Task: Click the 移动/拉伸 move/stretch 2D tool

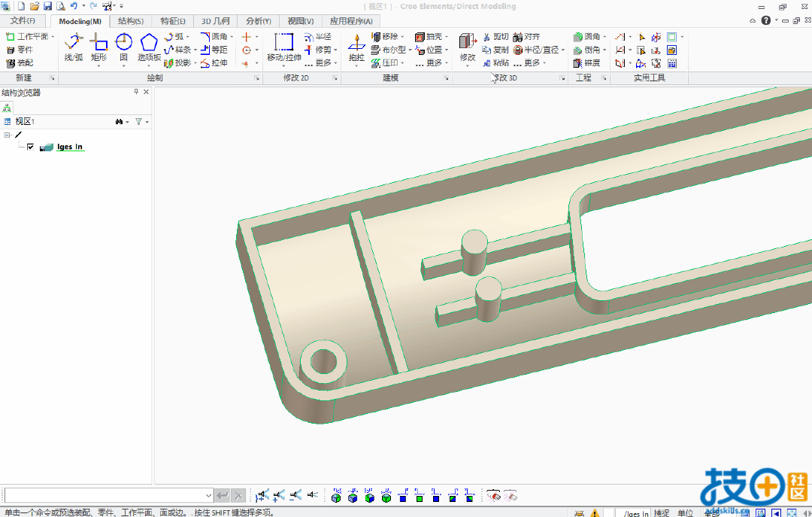Action: coord(283,47)
